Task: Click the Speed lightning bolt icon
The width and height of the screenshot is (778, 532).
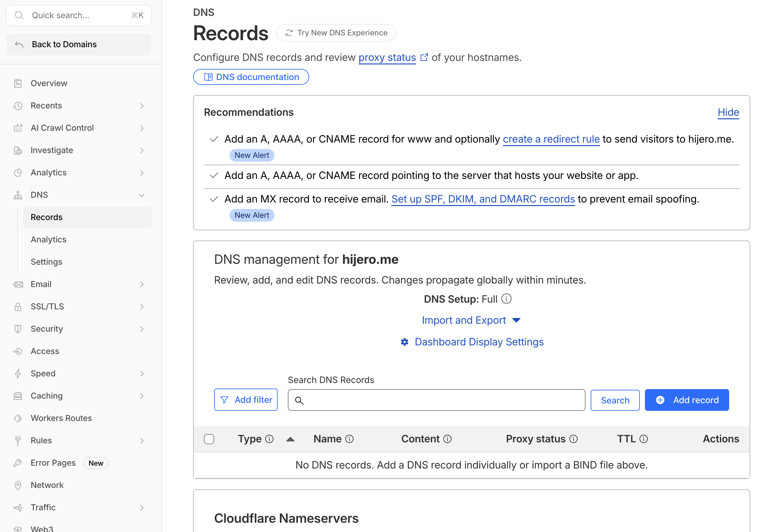Action: [18, 373]
